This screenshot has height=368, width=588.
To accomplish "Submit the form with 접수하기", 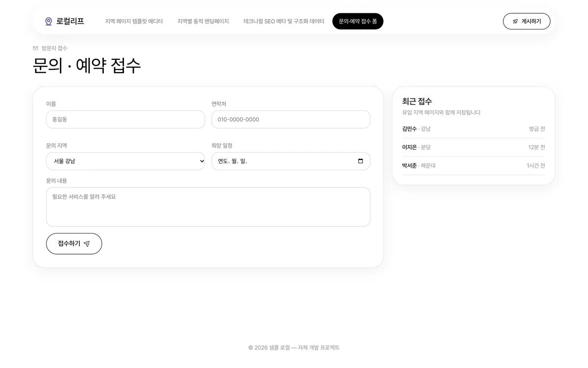I will [x=74, y=244].
